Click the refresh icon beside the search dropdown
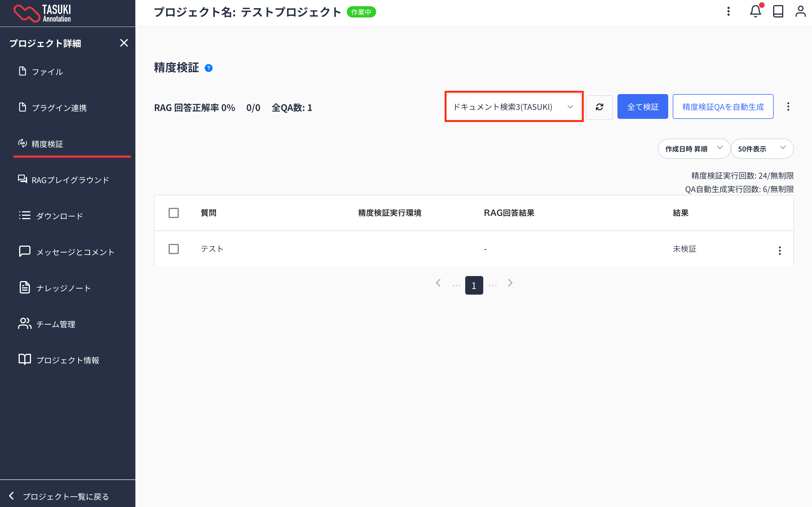Viewport: 812px width, 507px height. pos(599,107)
